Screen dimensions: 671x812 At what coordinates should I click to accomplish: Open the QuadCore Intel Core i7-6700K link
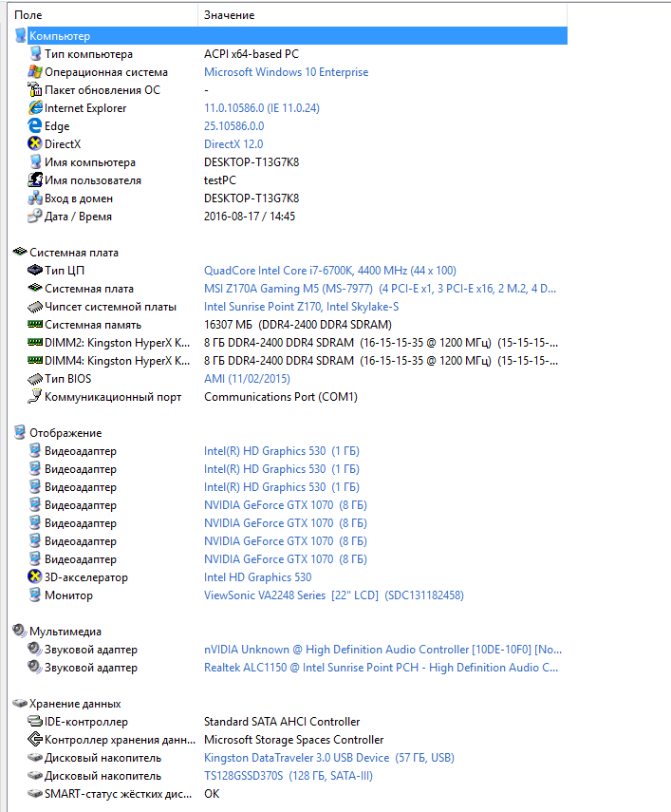click(330, 271)
